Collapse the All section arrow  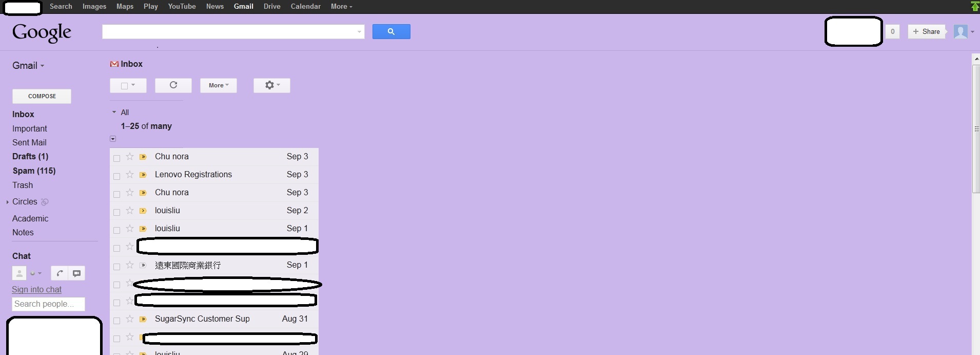point(114,112)
